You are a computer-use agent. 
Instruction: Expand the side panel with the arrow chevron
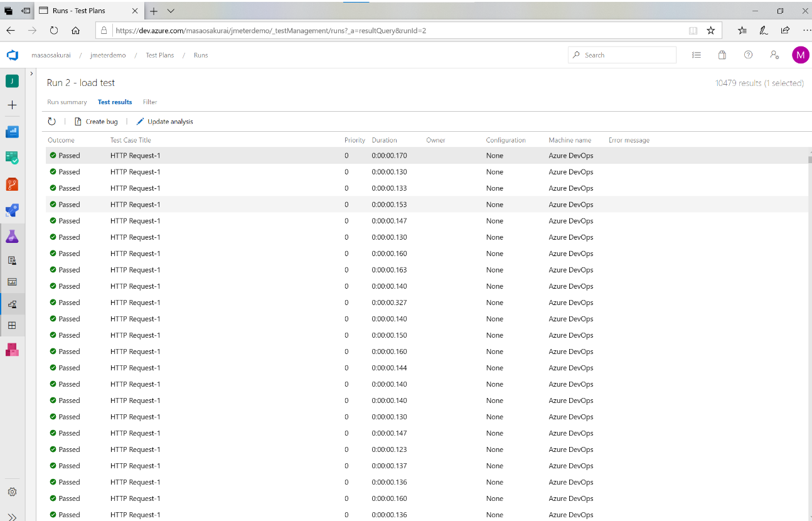31,74
